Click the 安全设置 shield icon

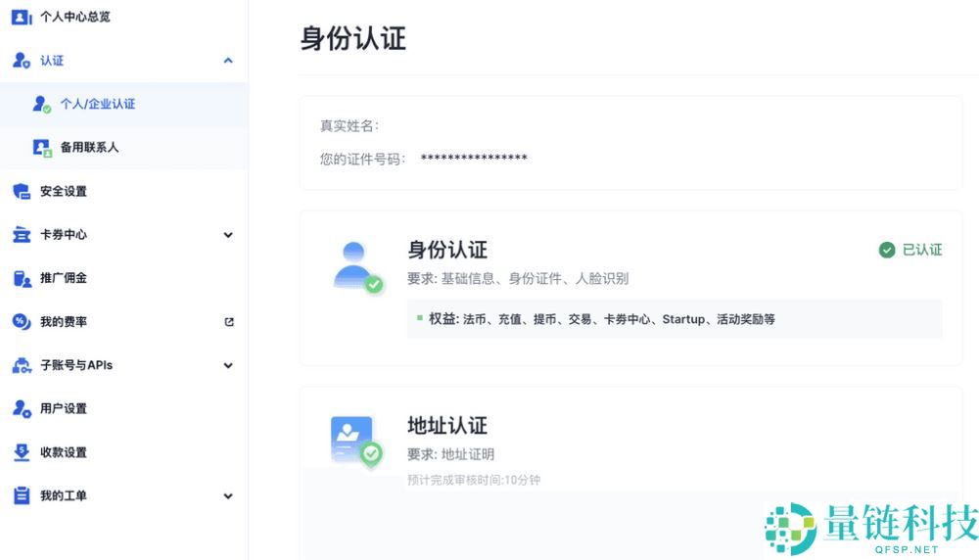pyautogui.click(x=22, y=191)
